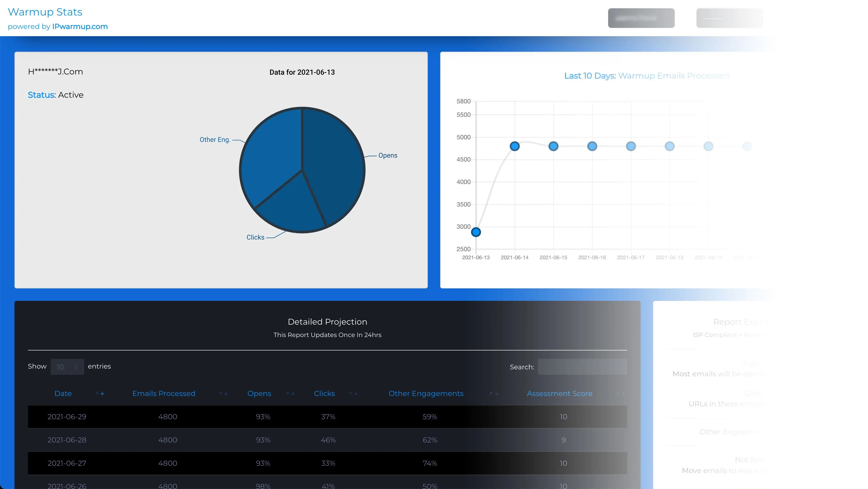This screenshot has width=868, height=489.
Task: Click the Detailed Projection heading
Action: tap(328, 322)
